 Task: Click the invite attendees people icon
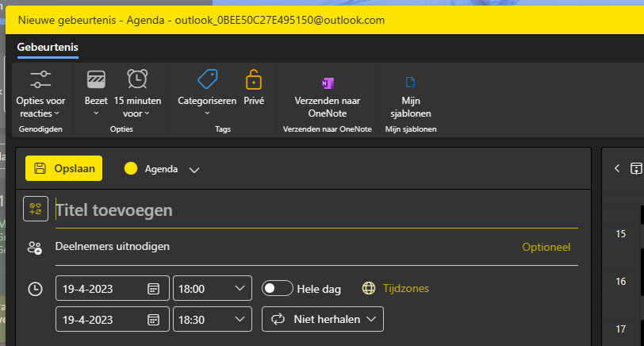(35, 248)
